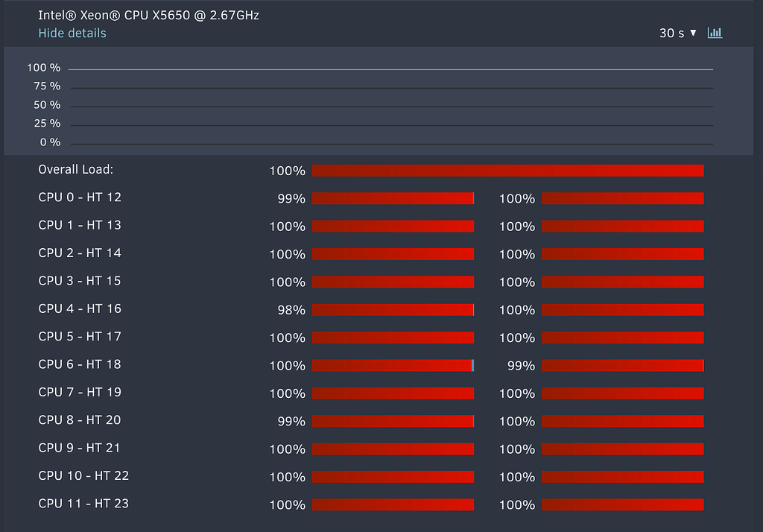Select the CPU 11 - HT 23 label
Viewport: 763px width, 532px height.
click(x=83, y=503)
